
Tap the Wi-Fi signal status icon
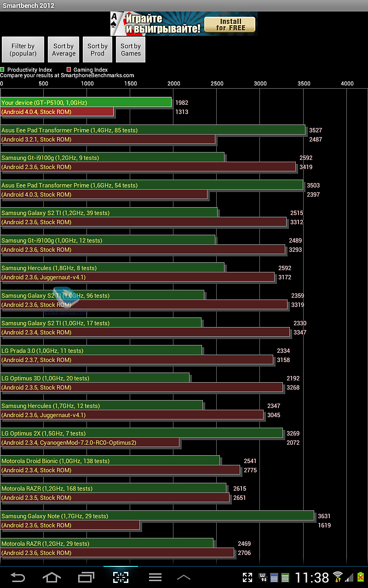(338, 577)
